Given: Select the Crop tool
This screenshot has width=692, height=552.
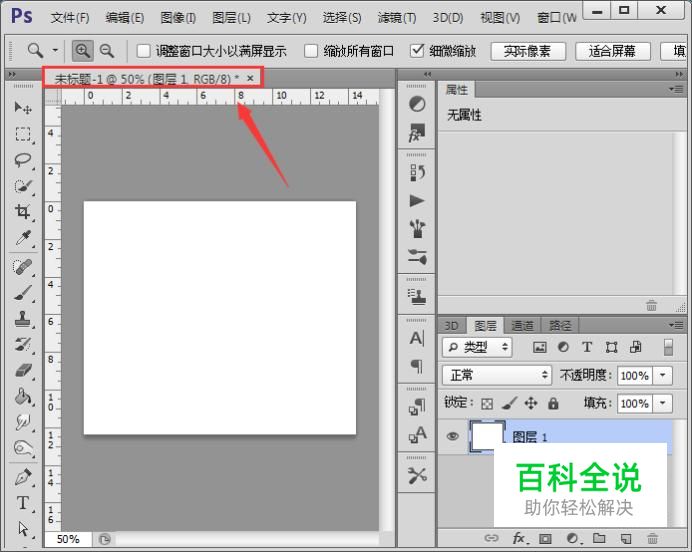Looking at the screenshot, I should pos(23,212).
